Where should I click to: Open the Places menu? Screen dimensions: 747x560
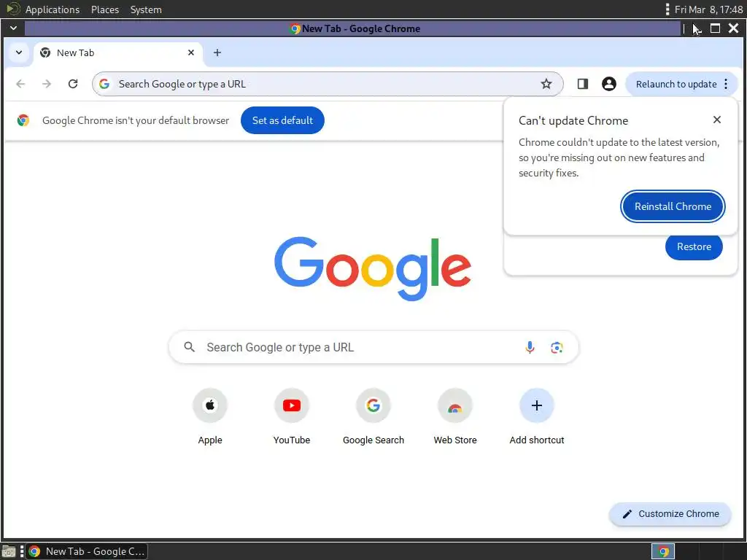coord(105,9)
